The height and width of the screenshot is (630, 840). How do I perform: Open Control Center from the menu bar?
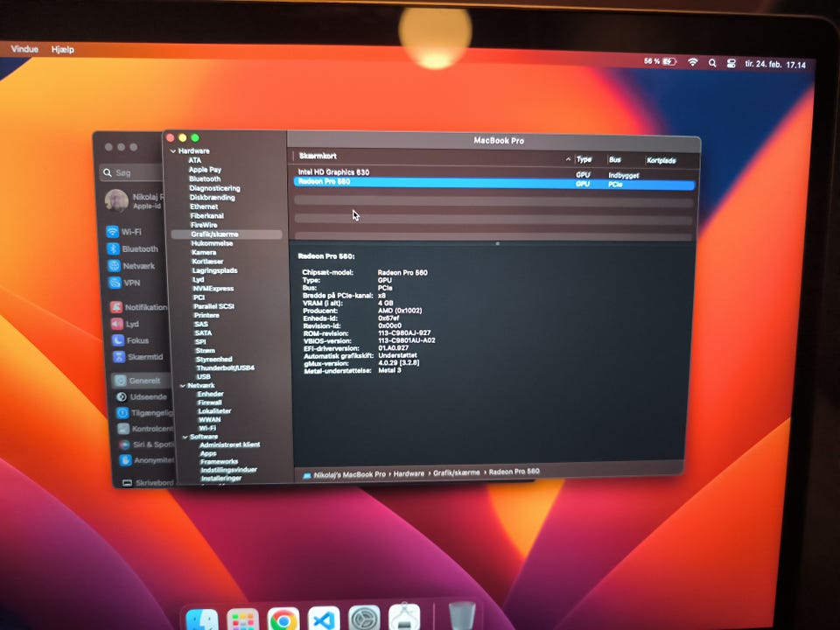coord(731,63)
